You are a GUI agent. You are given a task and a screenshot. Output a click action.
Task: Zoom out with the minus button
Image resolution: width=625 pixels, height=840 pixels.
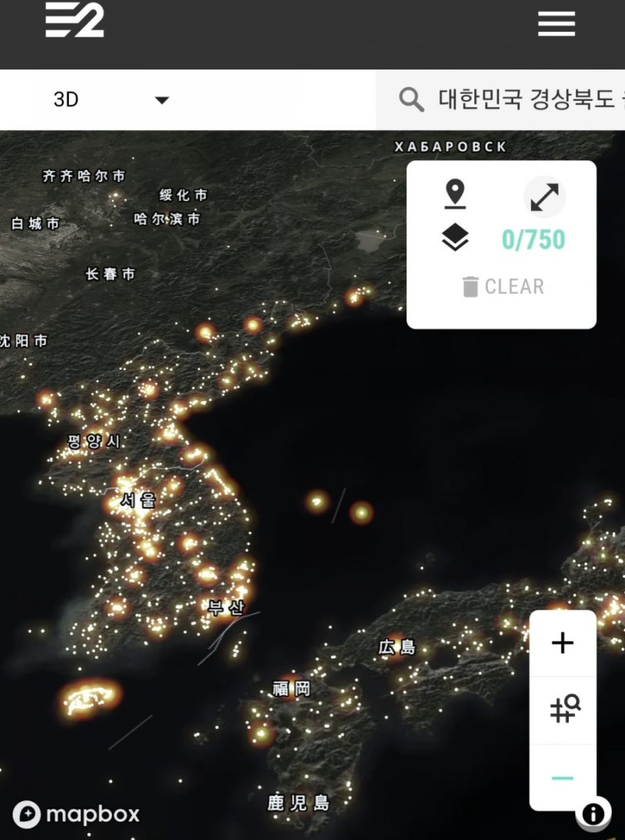[563, 779]
